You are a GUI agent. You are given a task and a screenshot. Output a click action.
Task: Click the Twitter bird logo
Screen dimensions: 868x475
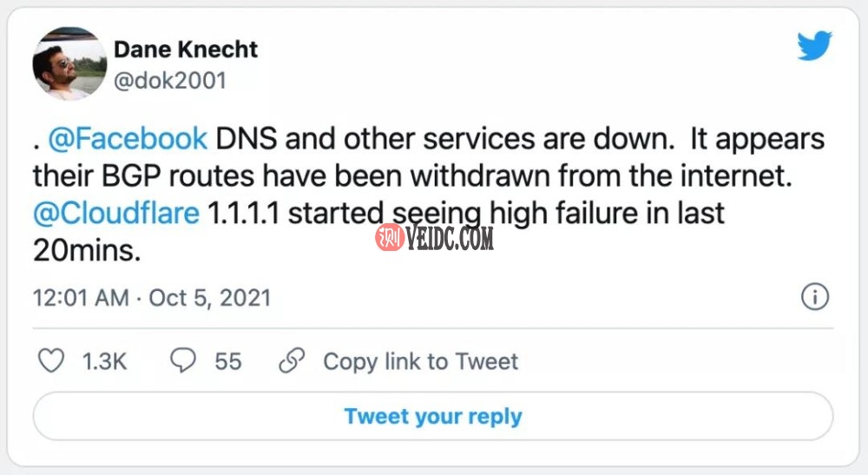(x=814, y=47)
